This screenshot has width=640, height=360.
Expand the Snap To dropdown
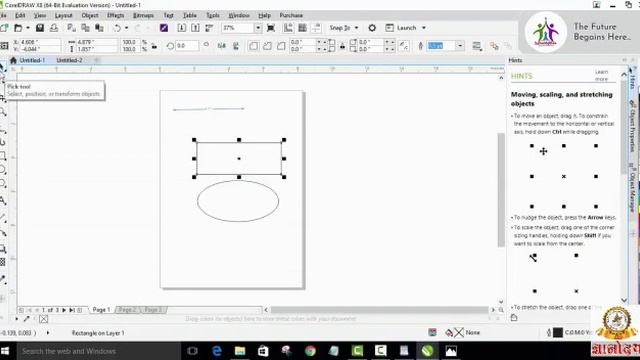click(x=356, y=28)
